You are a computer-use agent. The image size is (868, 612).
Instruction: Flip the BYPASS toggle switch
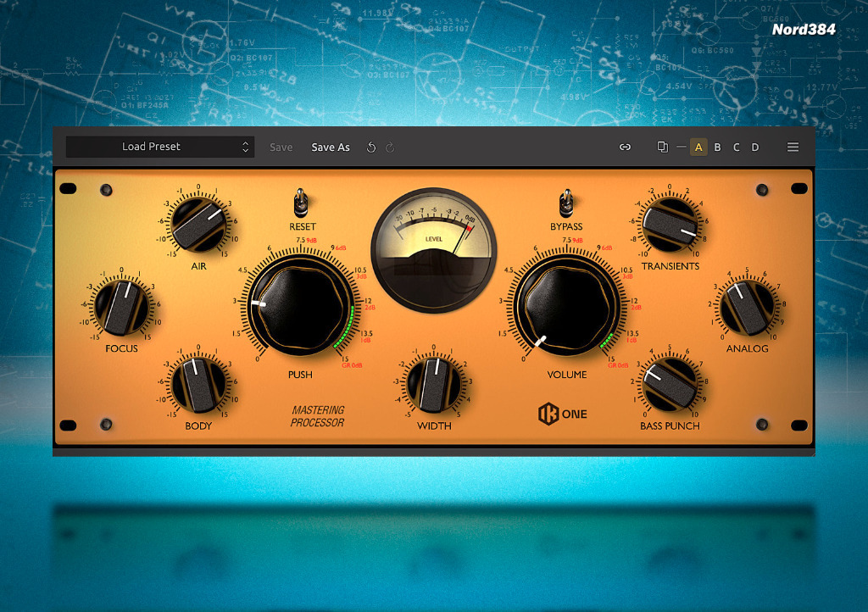pyautogui.click(x=566, y=203)
